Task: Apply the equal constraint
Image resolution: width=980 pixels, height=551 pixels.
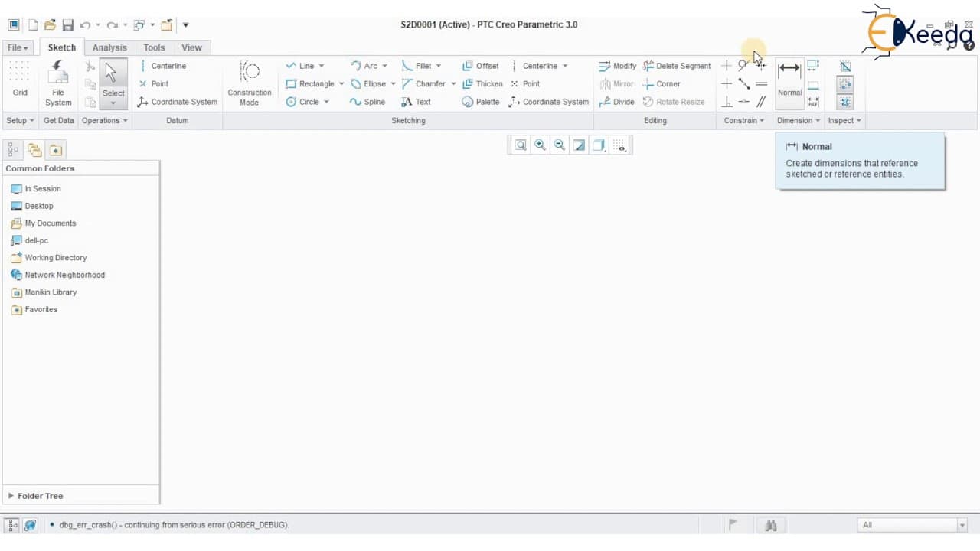Action: coord(761,84)
